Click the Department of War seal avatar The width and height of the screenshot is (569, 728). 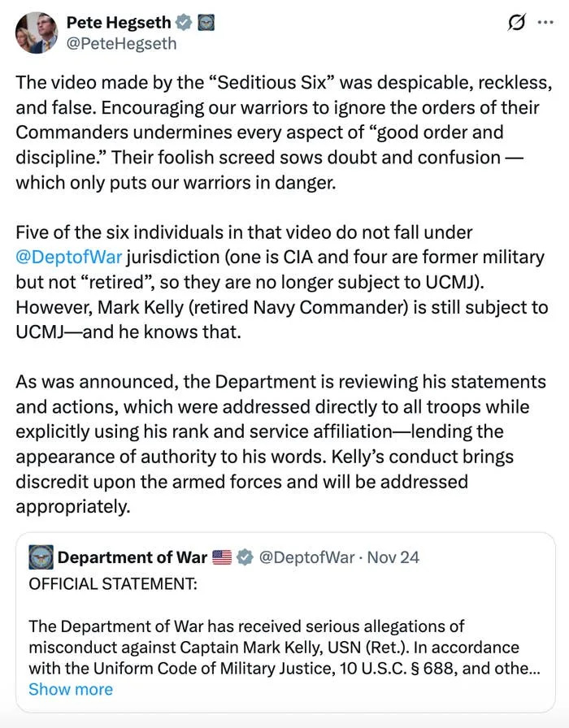[x=41, y=557]
